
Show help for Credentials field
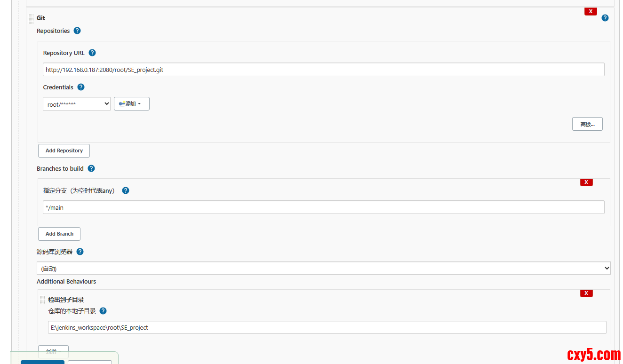tap(81, 87)
